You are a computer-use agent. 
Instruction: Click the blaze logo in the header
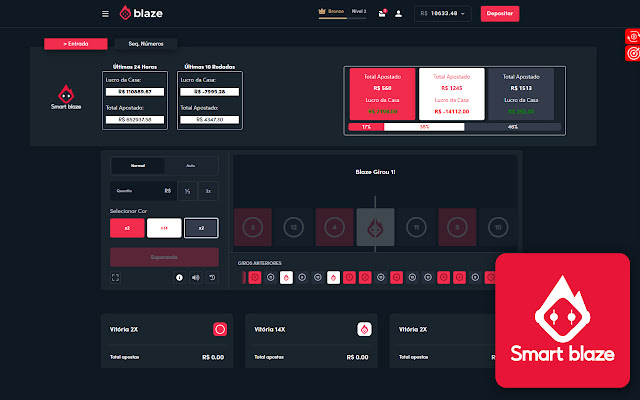point(141,13)
